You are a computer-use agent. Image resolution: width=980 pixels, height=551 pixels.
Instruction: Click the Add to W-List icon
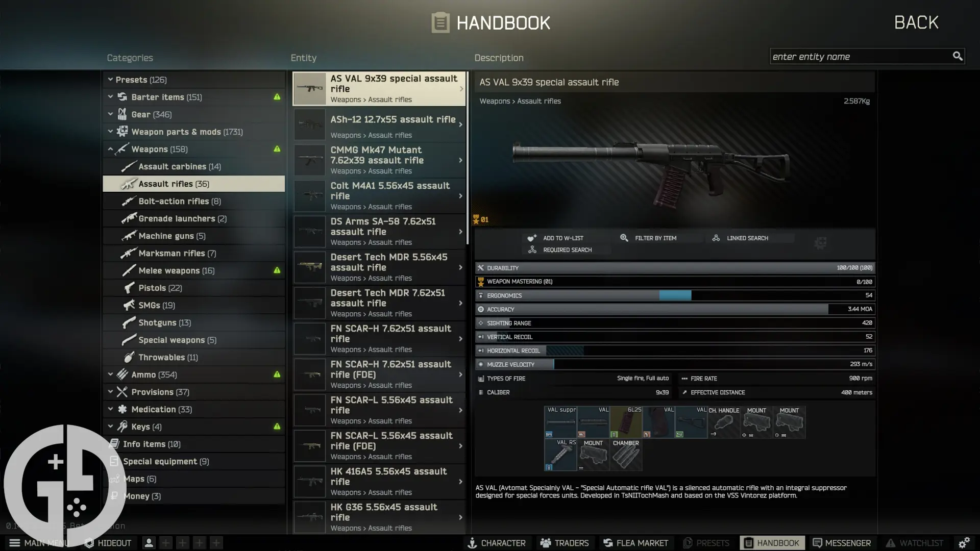point(532,237)
